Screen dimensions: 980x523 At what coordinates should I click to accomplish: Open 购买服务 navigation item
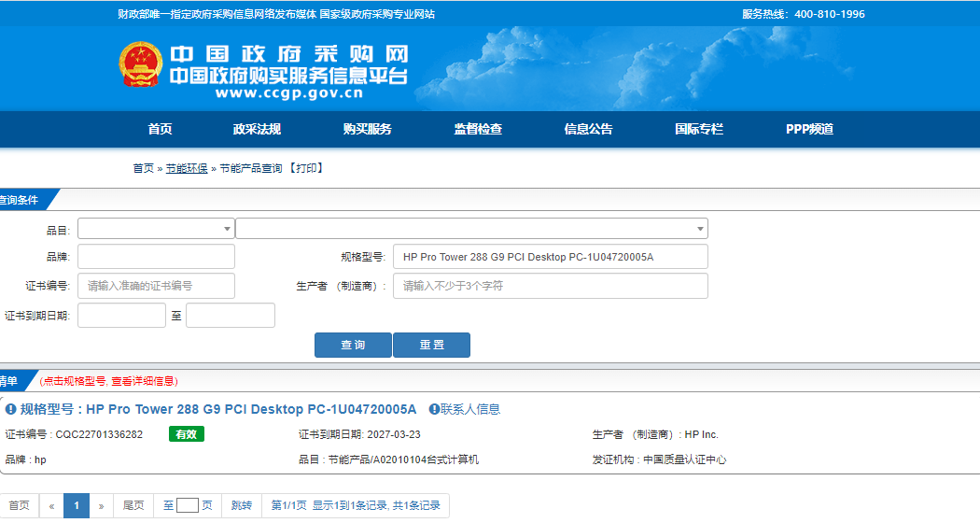coord(368,129)
